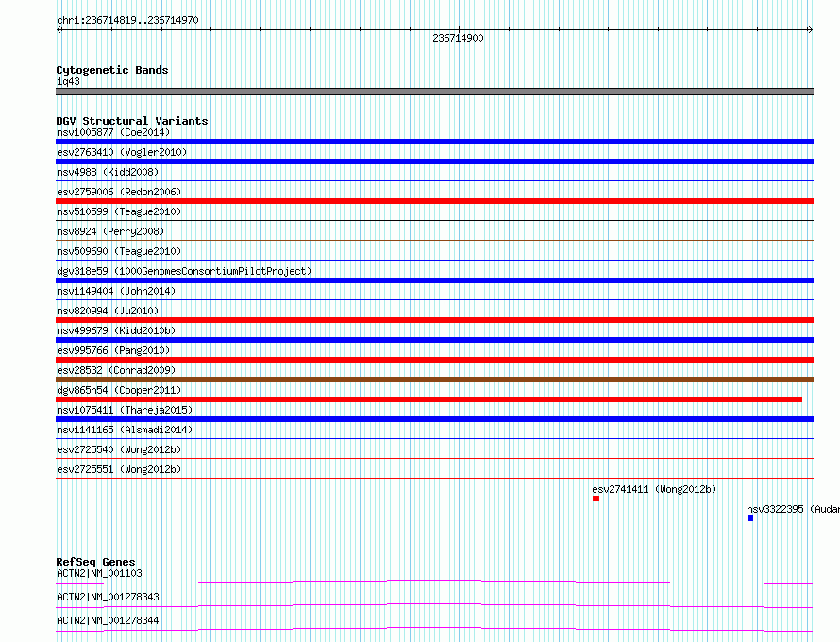
Task: Click the 236714900 ruler position label
Action: (x=458, y=38)
